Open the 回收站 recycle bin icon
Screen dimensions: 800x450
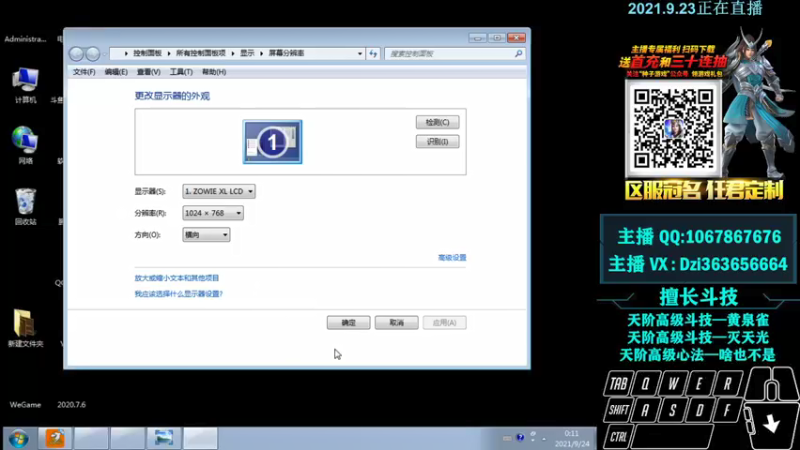coord(25,207)
